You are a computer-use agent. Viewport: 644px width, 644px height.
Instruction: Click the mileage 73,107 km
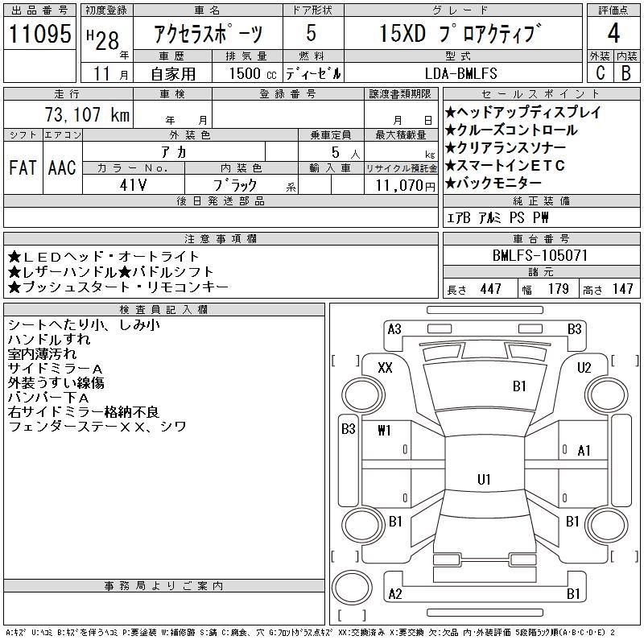[87, 114]
